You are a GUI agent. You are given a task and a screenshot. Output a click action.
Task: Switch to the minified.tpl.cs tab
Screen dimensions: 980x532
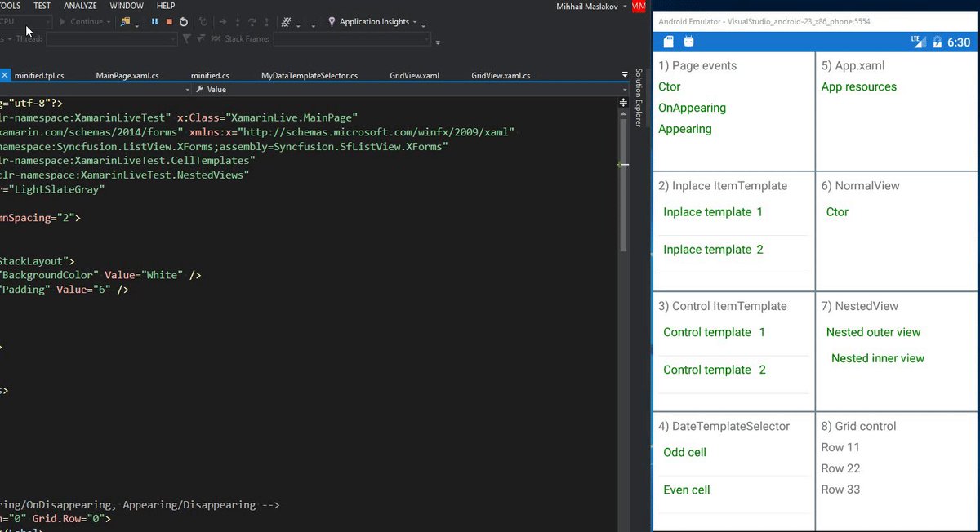pyautogui.click(x=39, y=76)
